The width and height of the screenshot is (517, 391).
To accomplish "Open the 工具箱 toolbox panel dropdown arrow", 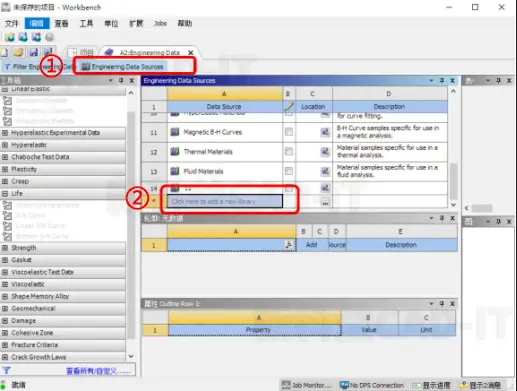I will click(110, 80).
